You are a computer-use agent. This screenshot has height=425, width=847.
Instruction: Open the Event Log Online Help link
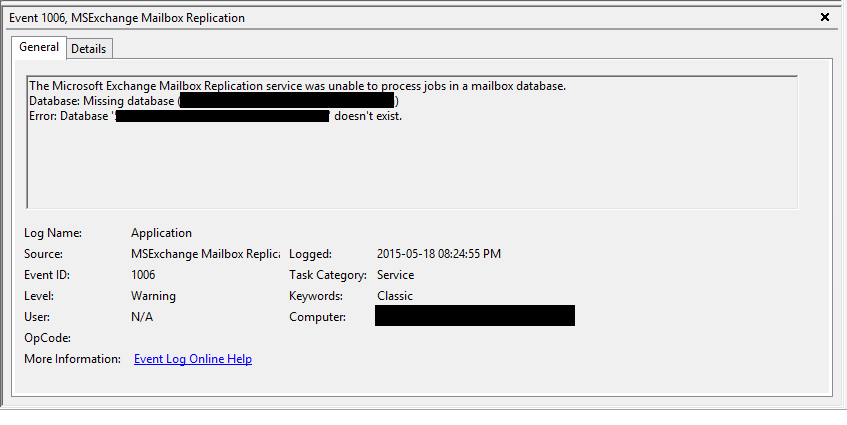tap(193, 359)
